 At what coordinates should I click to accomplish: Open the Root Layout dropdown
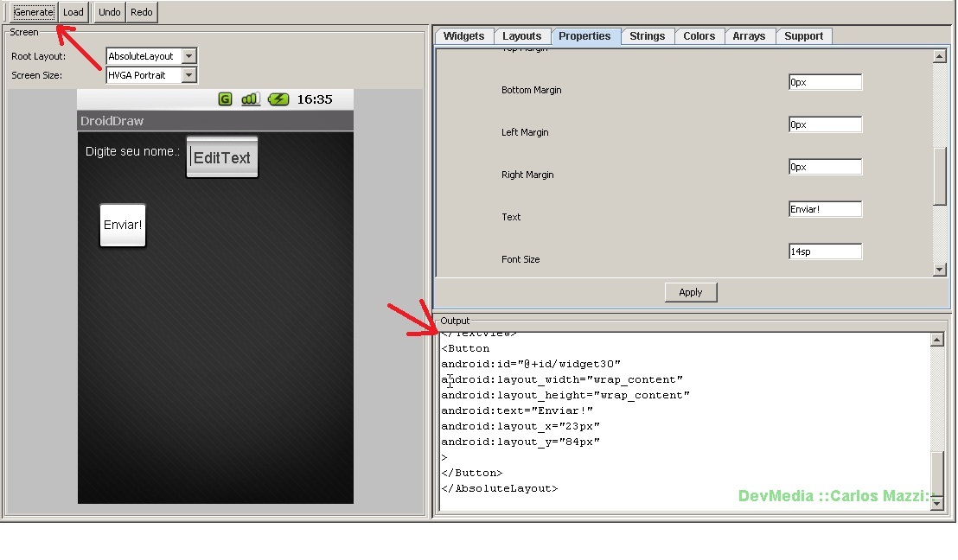pos(189,56)
